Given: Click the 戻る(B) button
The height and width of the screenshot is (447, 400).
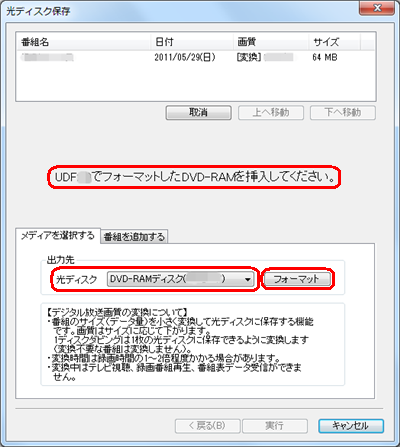Looking at the screenshot, I should [207, 426].
